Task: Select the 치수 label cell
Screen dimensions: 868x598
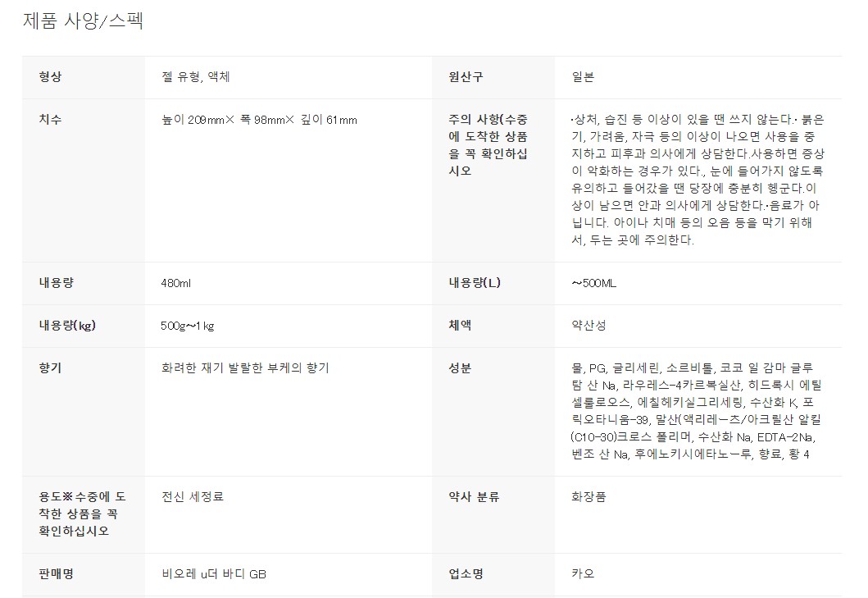Action: coord(84,180)
